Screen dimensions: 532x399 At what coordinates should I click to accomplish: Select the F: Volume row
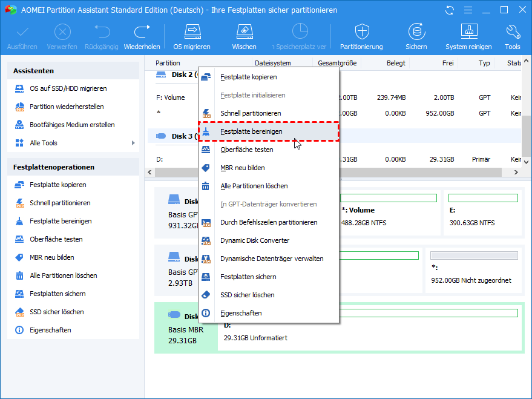pyautogui.click(x=334, y=97)
